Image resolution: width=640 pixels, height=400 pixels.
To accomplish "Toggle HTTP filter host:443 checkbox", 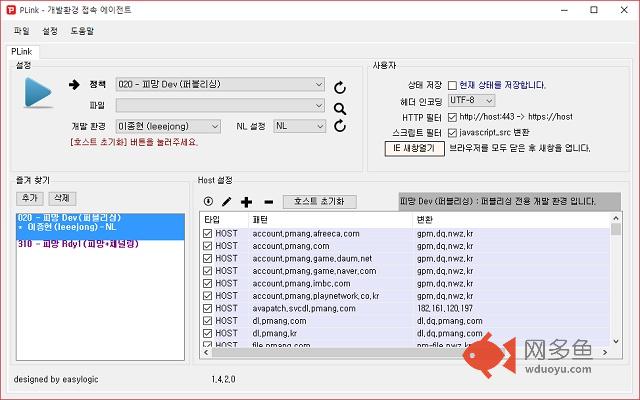I will [x=452, y=117].
